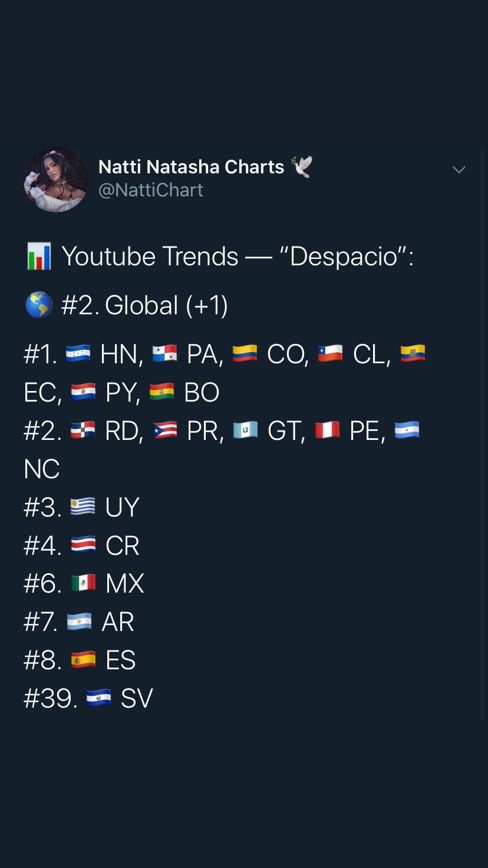Click the Argentina flag next to AR
This screenshot has height=868, width=488.
80,622
